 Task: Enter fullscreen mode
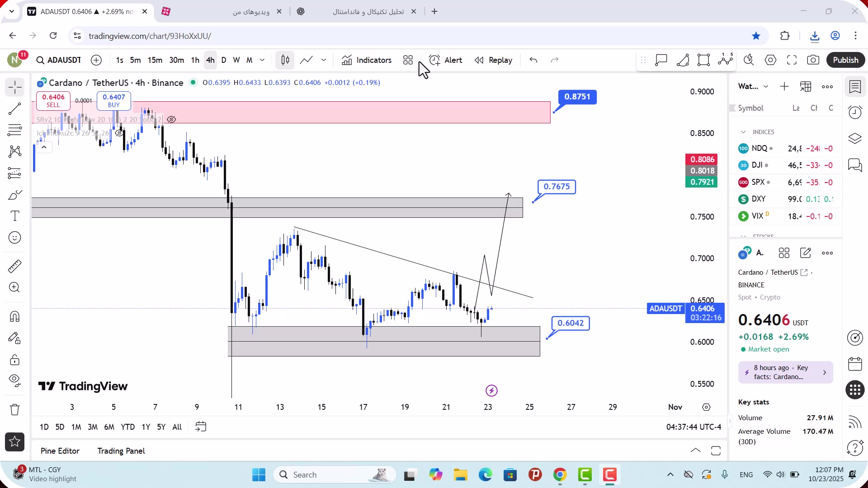(x=792, y=60)
